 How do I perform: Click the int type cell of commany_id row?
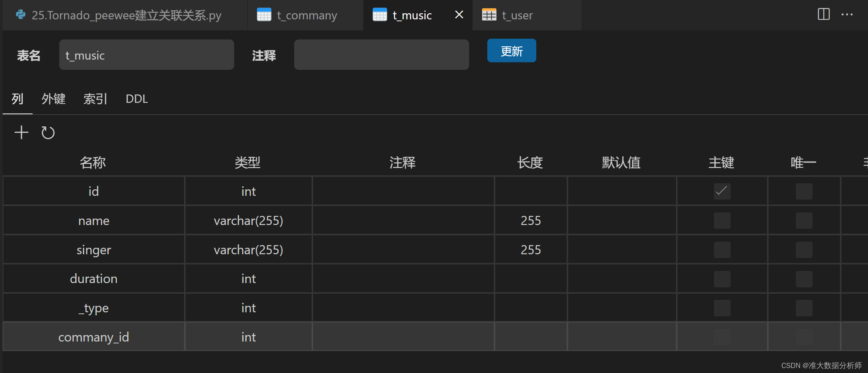pyautogui.click(x=249, y=337)
